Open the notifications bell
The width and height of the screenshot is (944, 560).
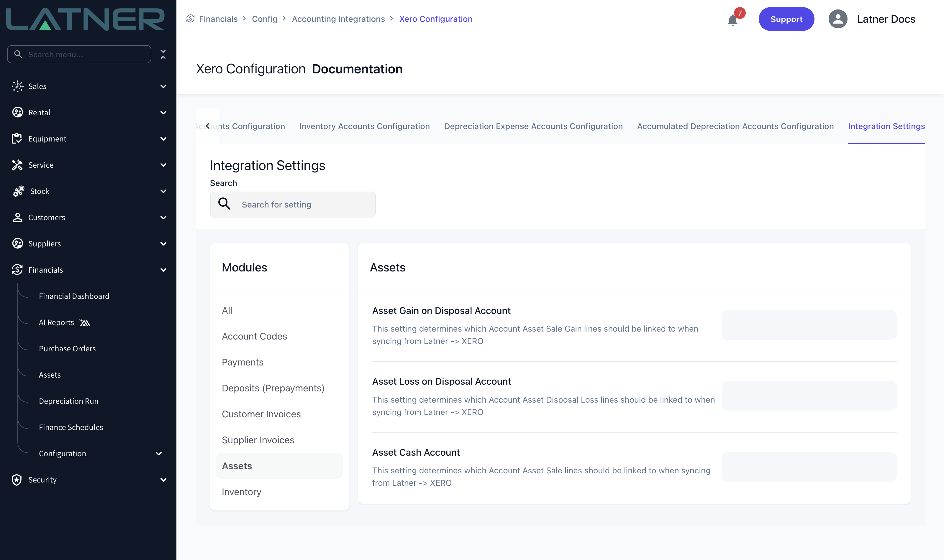click(x=732, y=20)
